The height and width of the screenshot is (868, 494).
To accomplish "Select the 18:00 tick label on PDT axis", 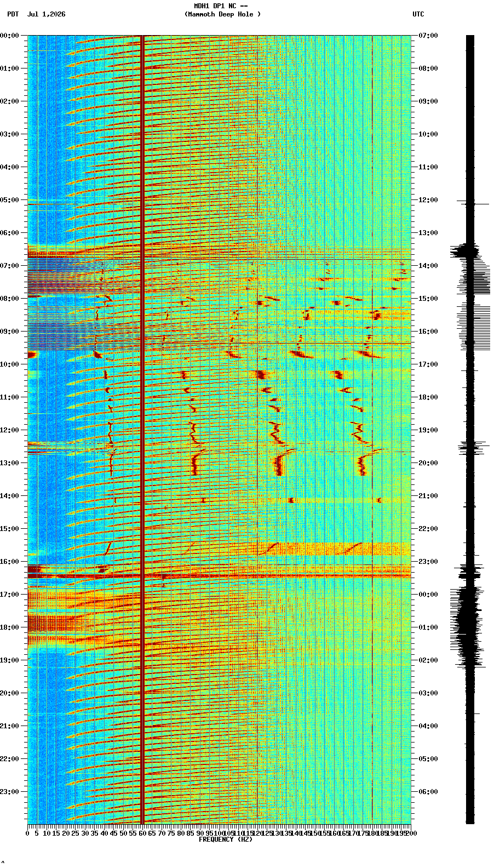I will 9,627.
